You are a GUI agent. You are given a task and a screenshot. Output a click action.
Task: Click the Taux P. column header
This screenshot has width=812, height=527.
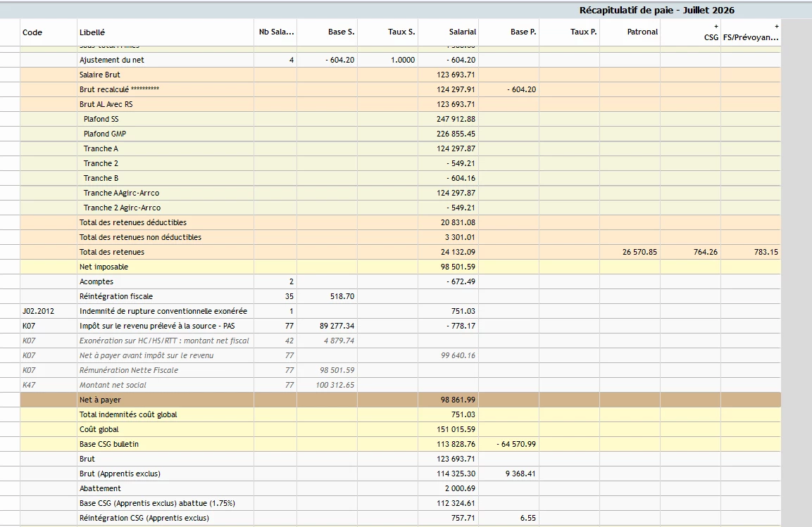tap(570, 32)
